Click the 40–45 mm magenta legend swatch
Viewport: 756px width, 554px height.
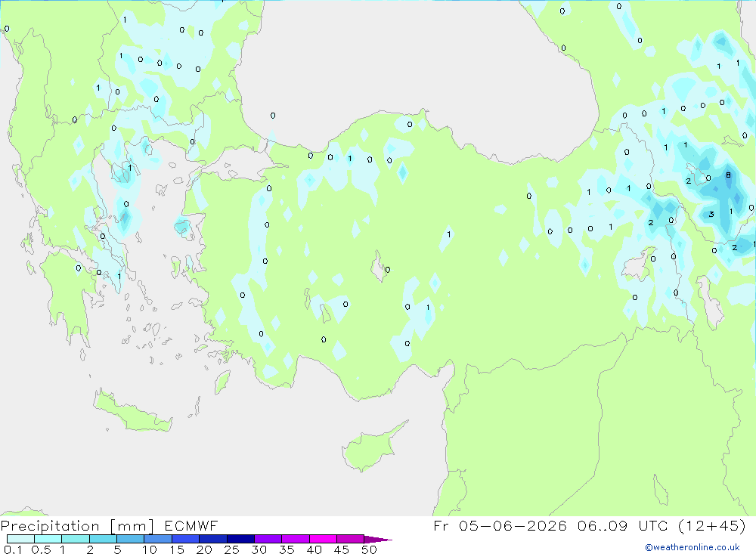[323, 539]
